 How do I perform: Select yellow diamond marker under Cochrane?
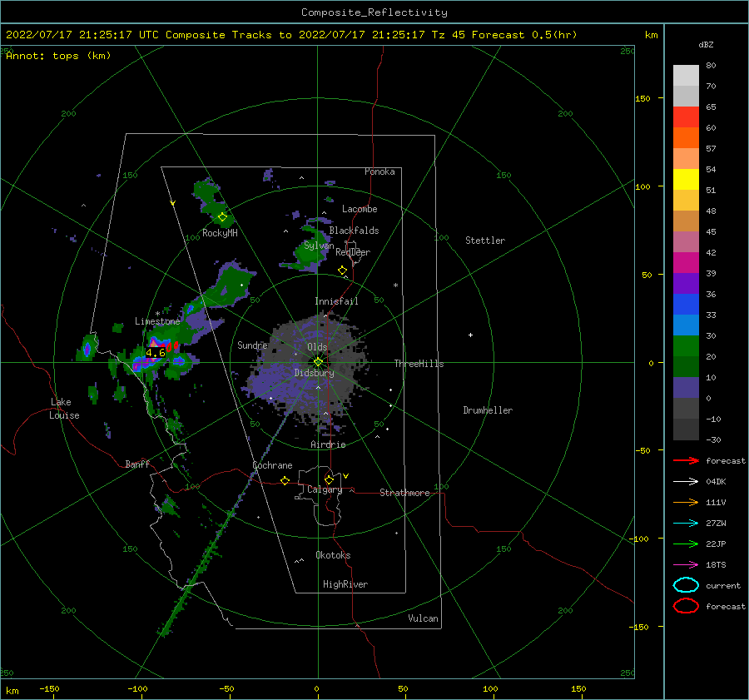coord(285,481)
